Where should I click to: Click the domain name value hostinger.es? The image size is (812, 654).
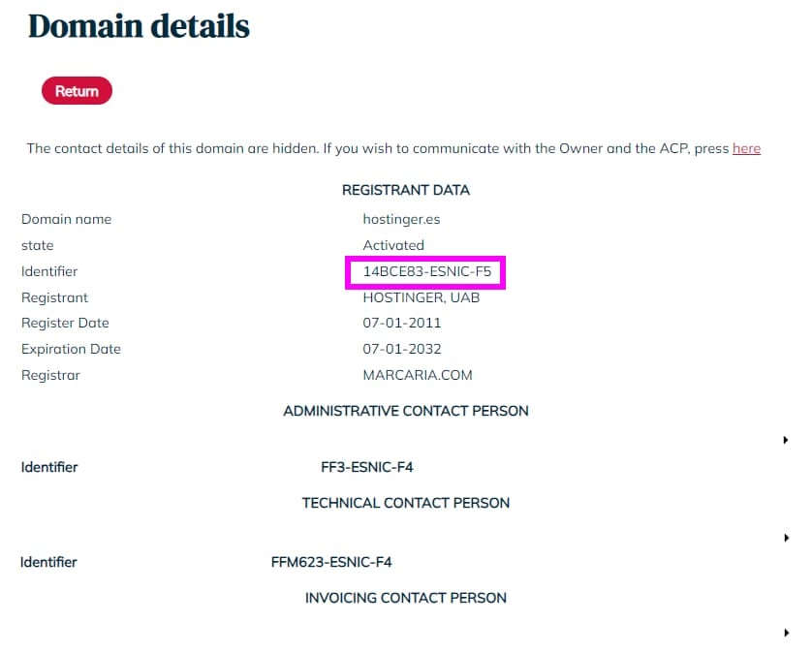coord(403,219)
